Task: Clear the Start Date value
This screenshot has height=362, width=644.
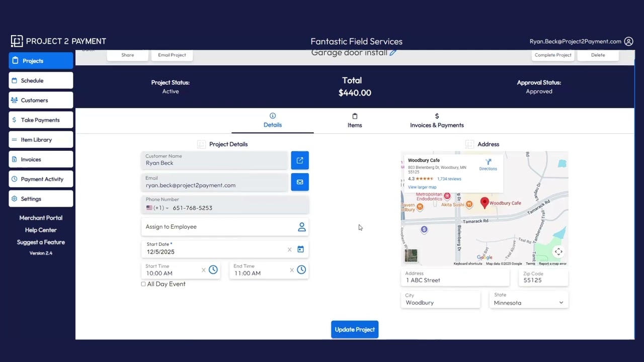Action: tap(289, 249)
